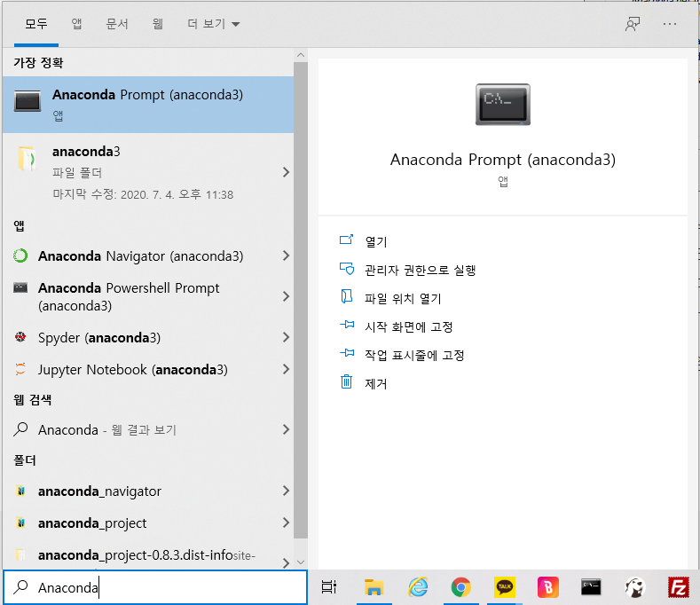Viewport: 700px width, 605px height.
Task: Click the Anaconda search input field
Action: (x=155, y=587)
